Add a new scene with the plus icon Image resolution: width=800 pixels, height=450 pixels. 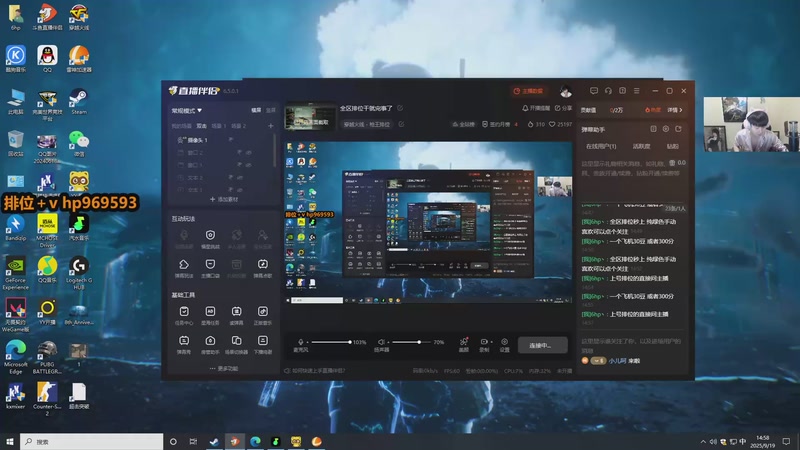[x=270, y=126]
